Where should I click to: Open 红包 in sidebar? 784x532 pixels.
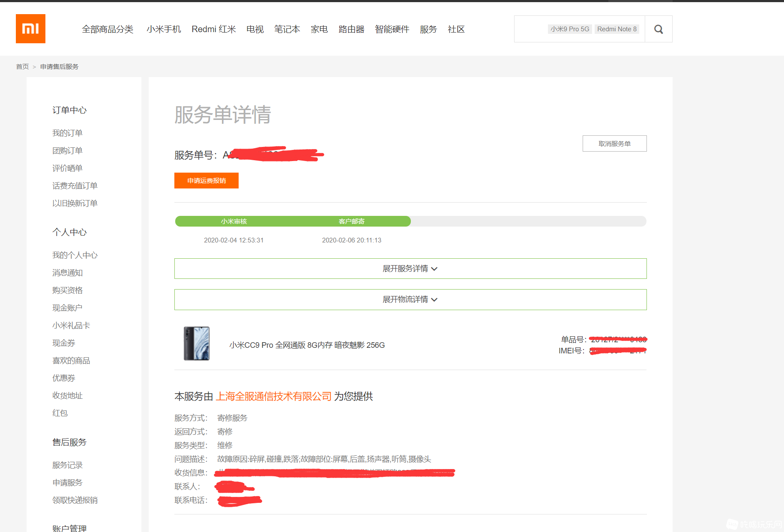(x=60, y=413)
